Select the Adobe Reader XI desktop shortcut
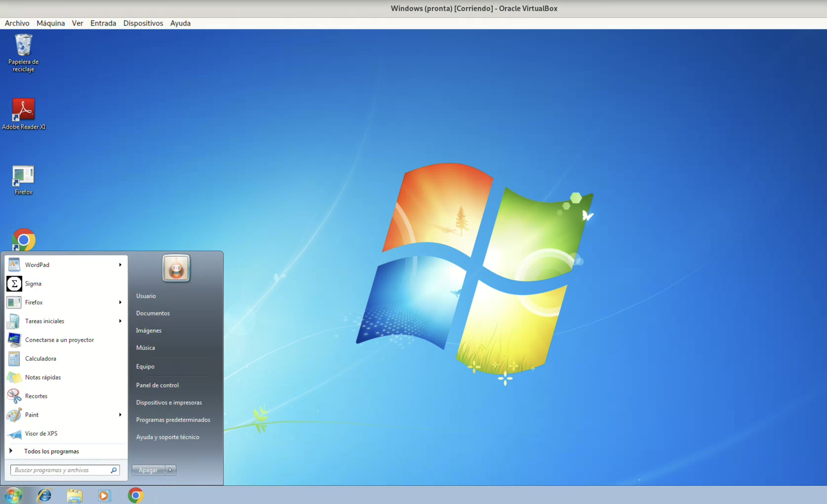The image size is (827, 504). point(23,114)
